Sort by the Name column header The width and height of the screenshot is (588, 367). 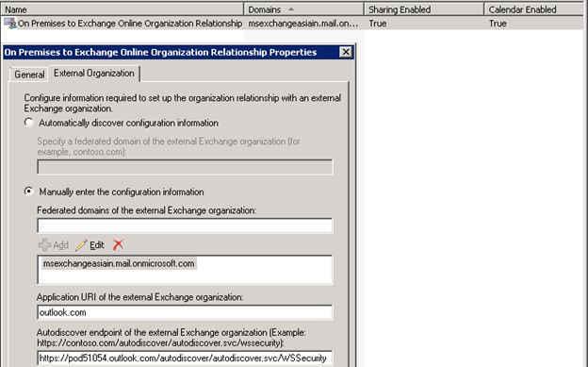(122, 9)
